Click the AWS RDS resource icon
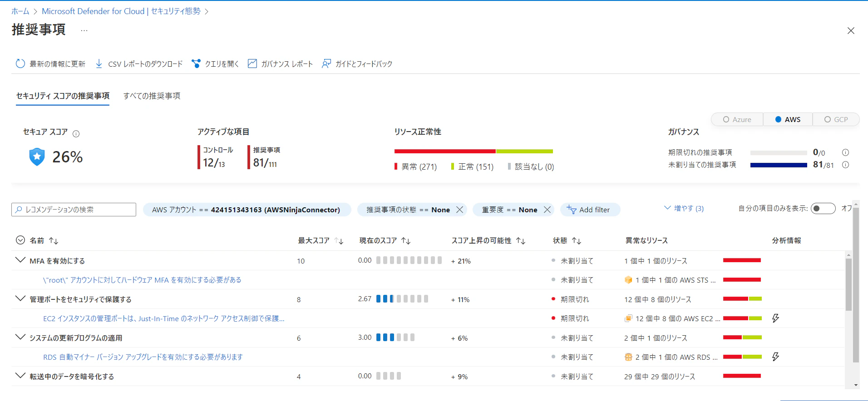Screen dimensions: 868x401 [x=628, y=357]
